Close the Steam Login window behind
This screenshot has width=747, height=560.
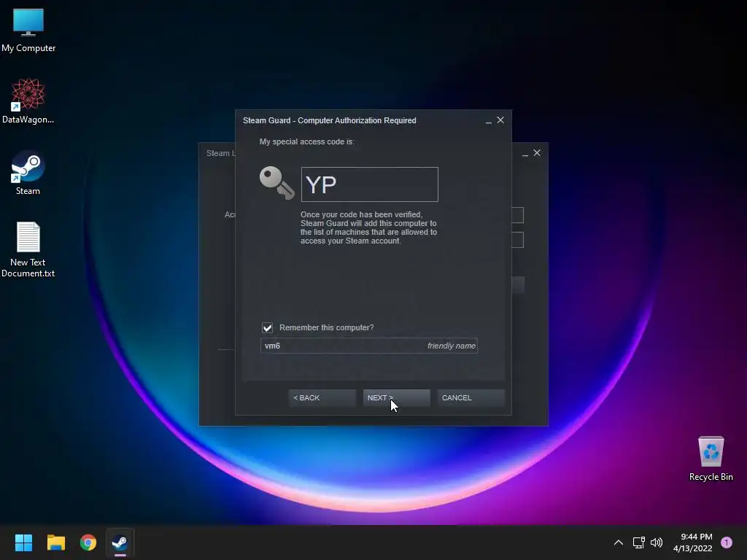(537, 152)
